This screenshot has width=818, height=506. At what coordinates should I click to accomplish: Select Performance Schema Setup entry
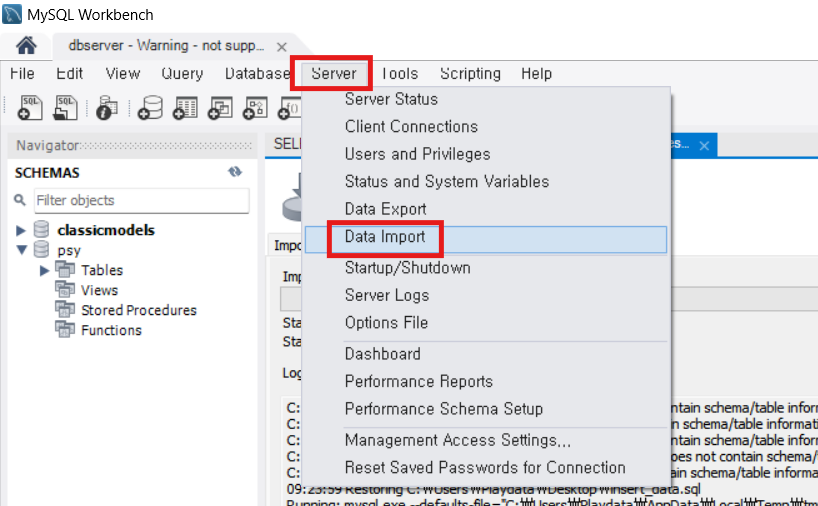coord(486,409)
